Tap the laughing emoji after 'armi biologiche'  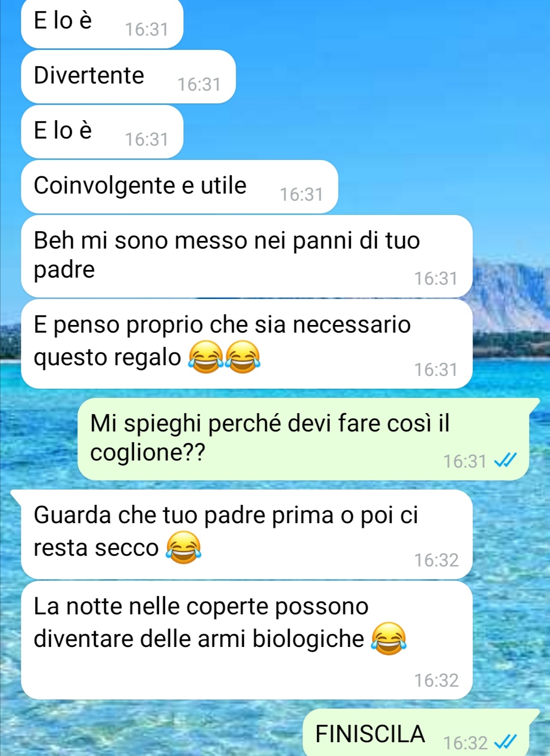tap(389, 638)
